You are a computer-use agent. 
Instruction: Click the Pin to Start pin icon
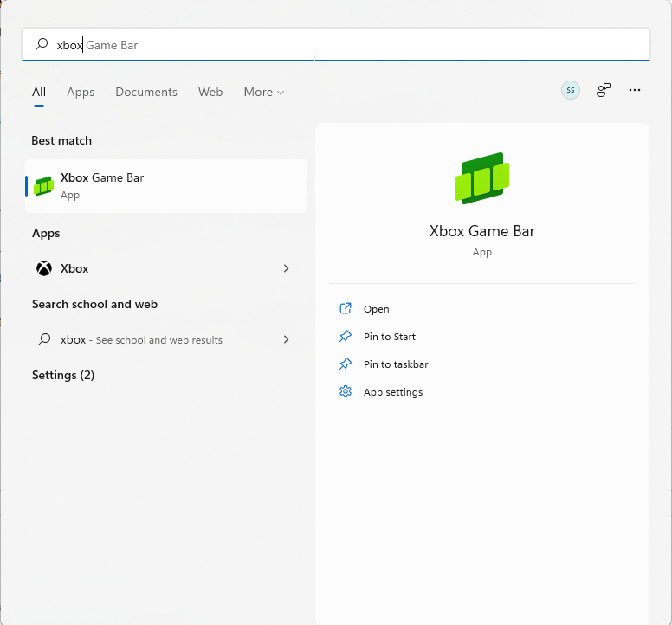click(346, 337)
